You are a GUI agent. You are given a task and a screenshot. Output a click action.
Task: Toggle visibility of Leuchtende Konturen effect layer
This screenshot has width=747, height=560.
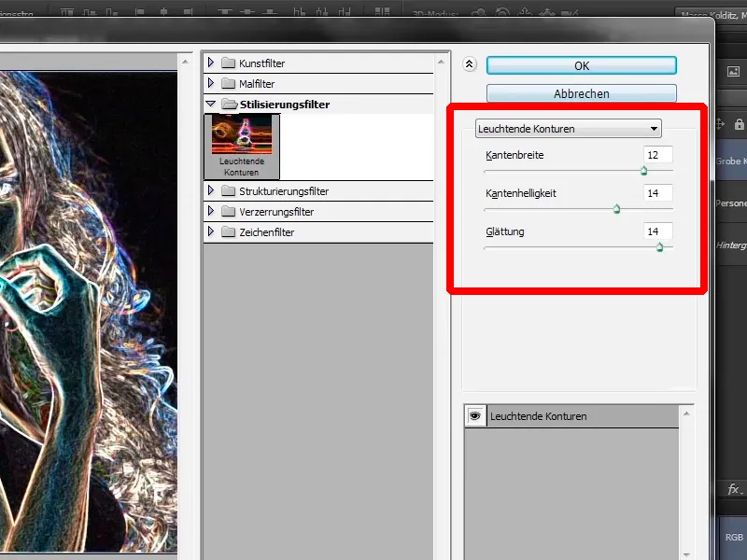475,415
